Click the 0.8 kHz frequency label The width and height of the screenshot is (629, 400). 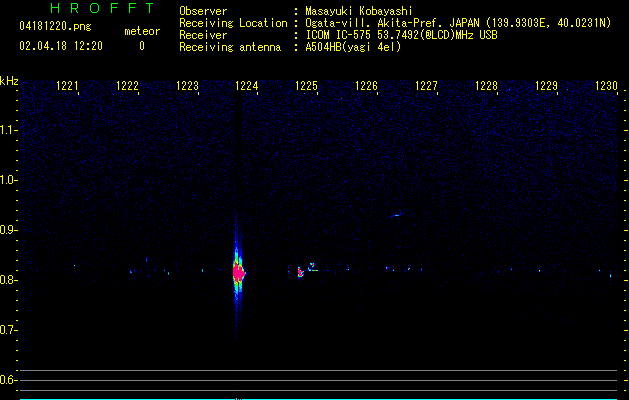[x=9, y=280]
